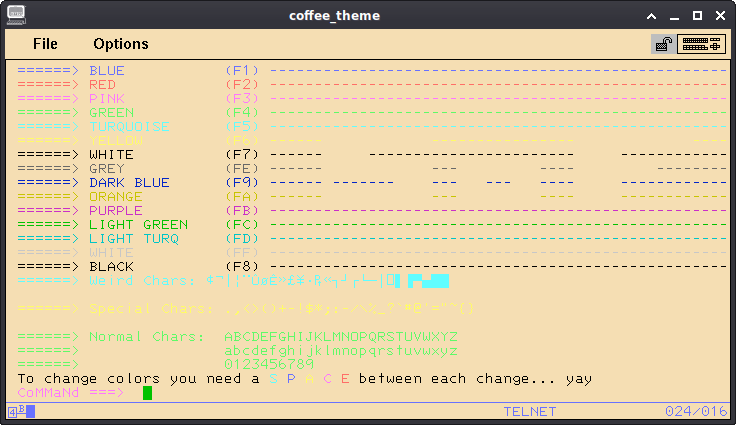736x425 pixels.
Task: Click the Special Chars label
Action: click(x=151, y=309)
